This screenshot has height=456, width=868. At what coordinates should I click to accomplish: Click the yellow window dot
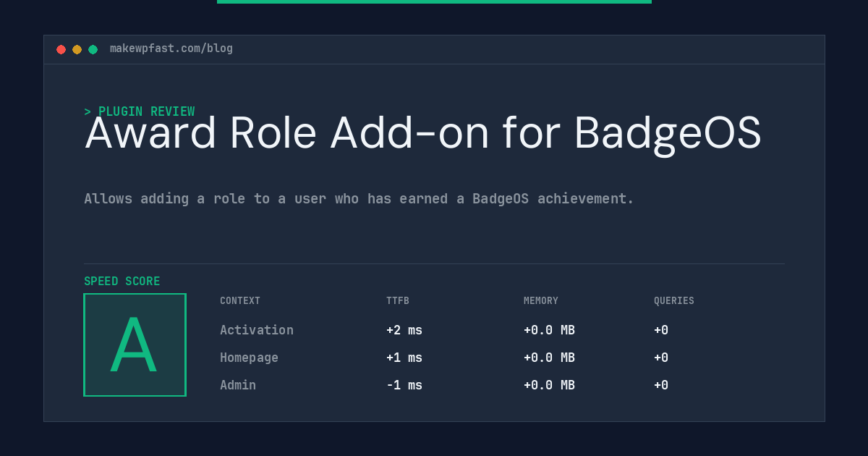(77, 49)
